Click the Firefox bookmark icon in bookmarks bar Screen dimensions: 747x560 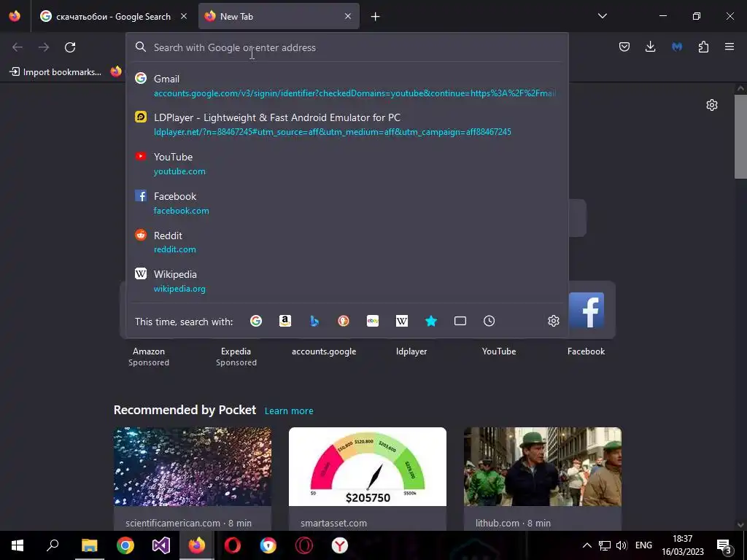coord(116,71)
